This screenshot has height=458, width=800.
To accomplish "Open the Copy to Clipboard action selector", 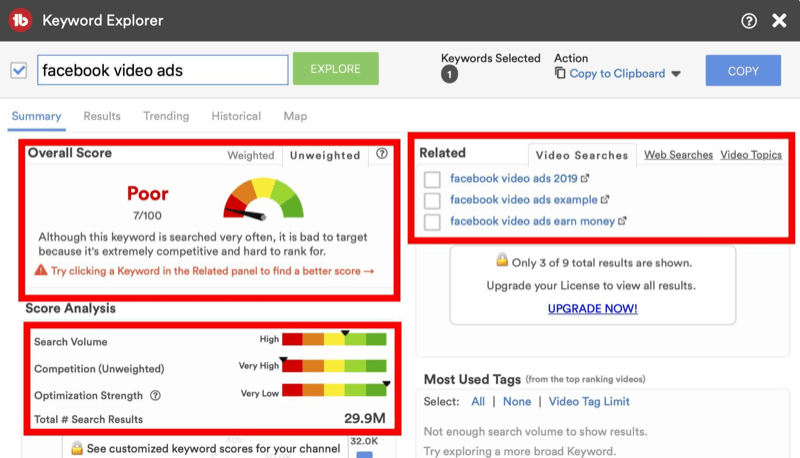I will coord(618,73).
